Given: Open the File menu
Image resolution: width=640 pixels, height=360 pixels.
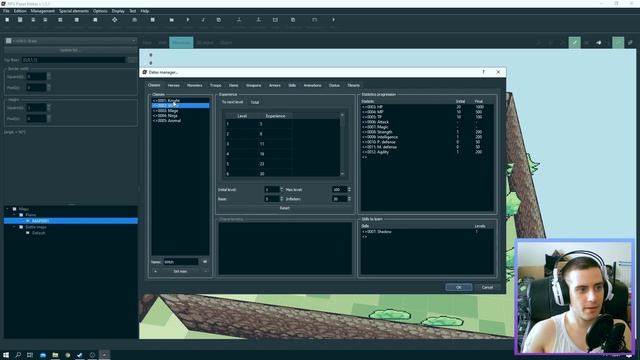Looking at the screenshot, I should (x=6, y=11).
